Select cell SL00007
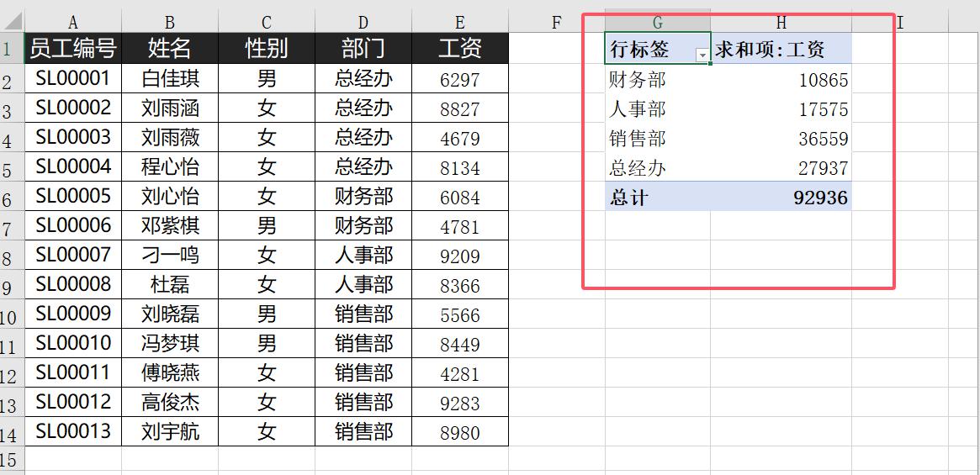Viewport: 980px width, 475px height. click(73, 255)
